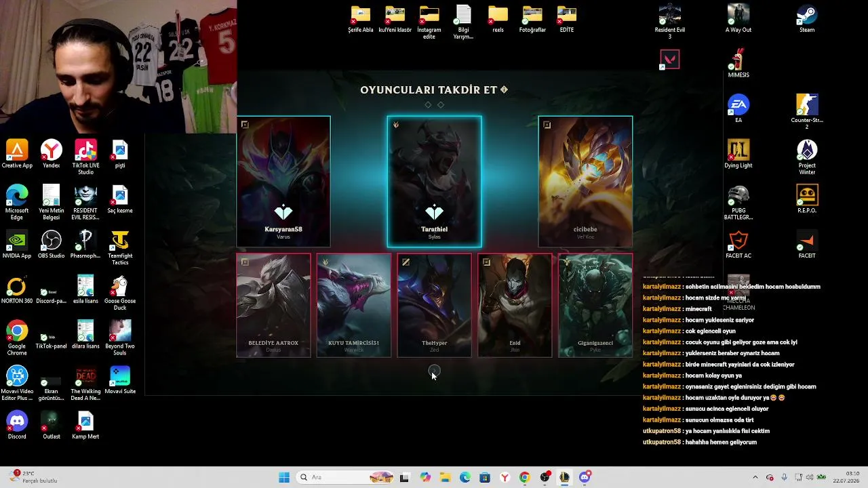The height and width of the screenshot is (488, 868).
Task: Open Microsoft Edge desktop shortcut
Action: tap(17, 203)
